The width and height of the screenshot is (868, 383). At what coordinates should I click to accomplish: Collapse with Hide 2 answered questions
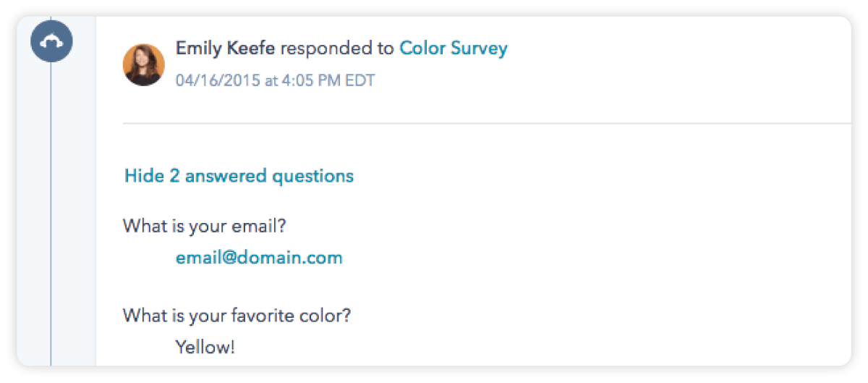pos(239,176)
